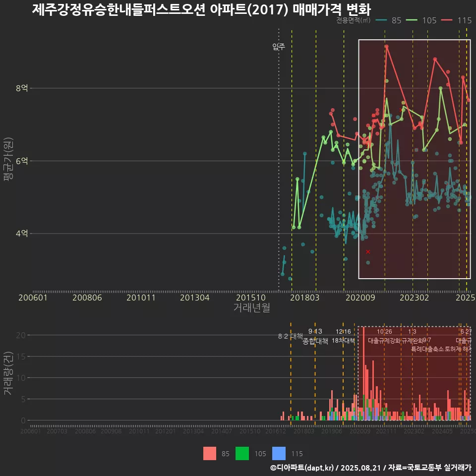Click the green 105 swatch in bottom legend
The image size is (476, 476).
click(242, 454)
